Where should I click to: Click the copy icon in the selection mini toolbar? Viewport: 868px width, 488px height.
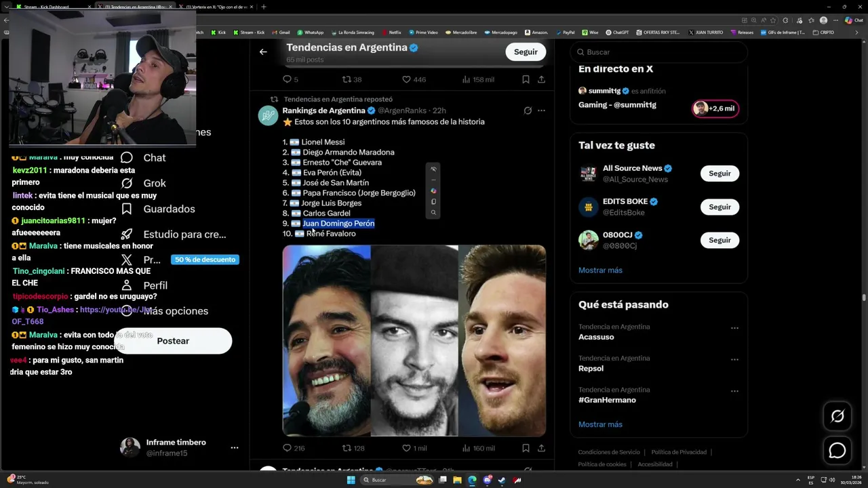tap(433, 201)
